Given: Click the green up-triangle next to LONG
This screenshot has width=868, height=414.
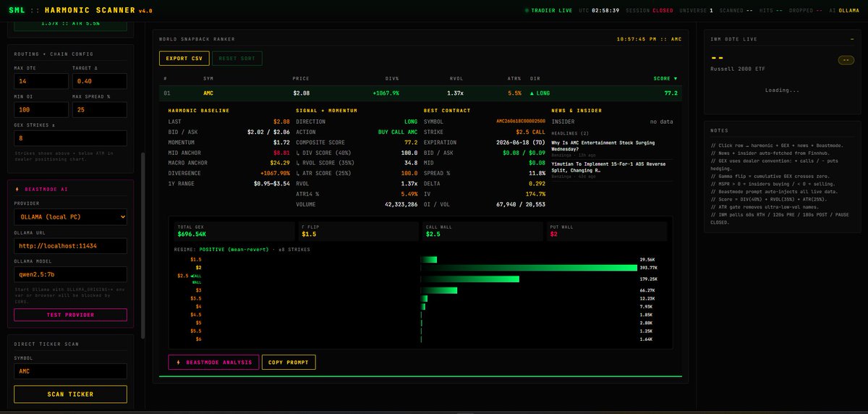Looking at the screenshot, I should [x=532, y=93].
